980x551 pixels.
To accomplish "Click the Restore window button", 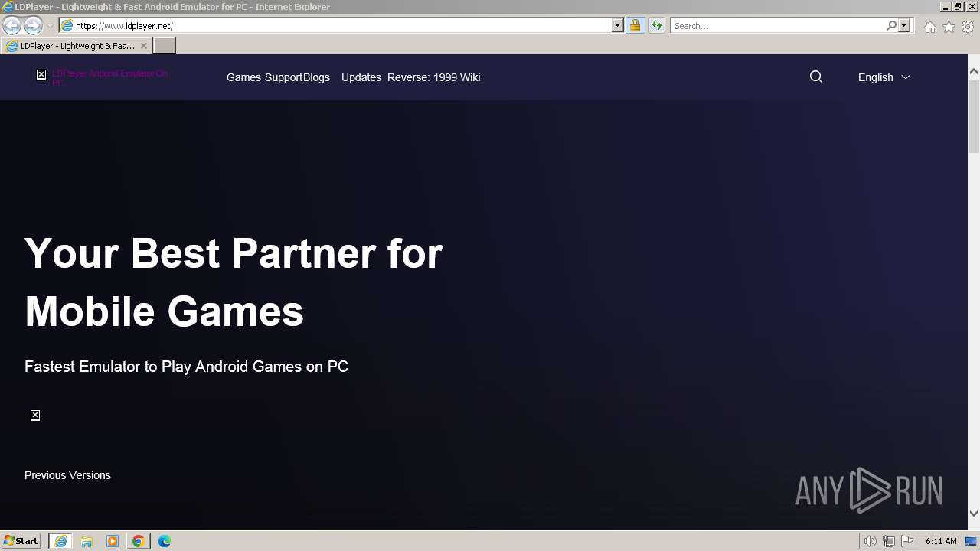I will pos(957,7).
